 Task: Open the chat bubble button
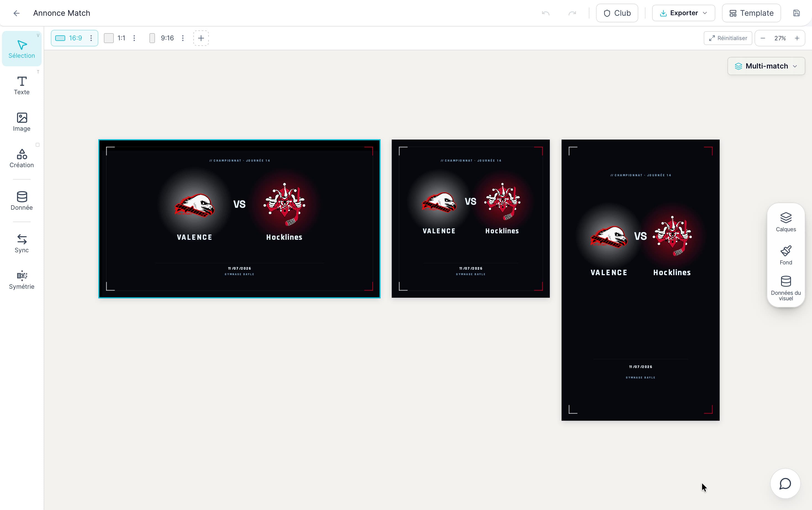tap(785, 483)
